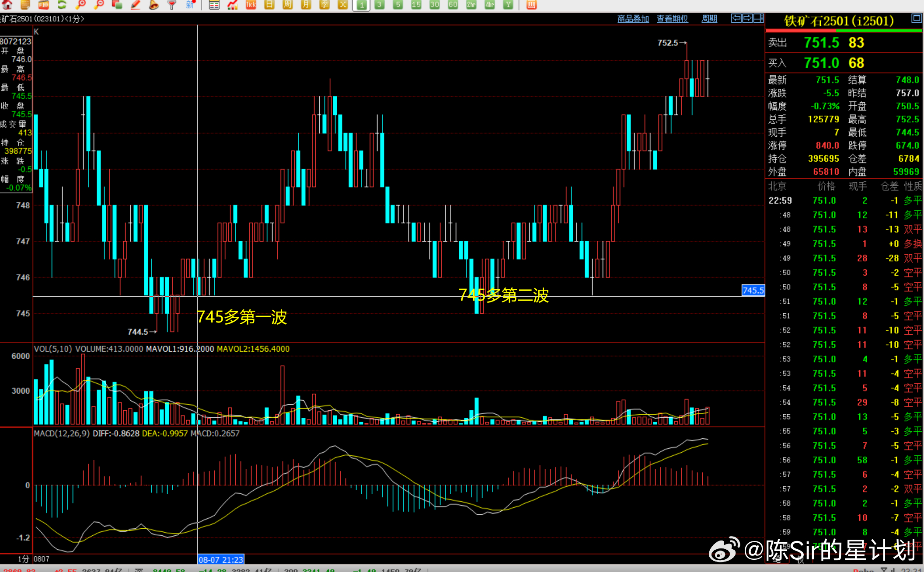Switch to daily (日) K-line period
This screenshot has width=924, height=572.
[269, 5]
